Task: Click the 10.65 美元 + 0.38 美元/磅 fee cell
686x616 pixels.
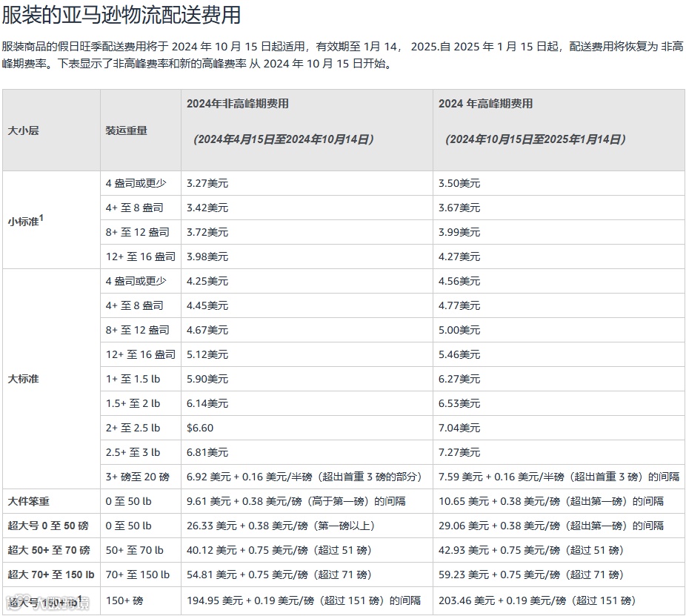Action: (x=559, y=501)
